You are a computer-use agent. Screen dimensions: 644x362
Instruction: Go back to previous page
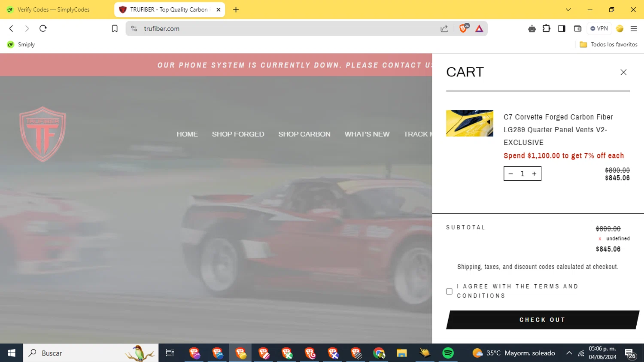12,29
